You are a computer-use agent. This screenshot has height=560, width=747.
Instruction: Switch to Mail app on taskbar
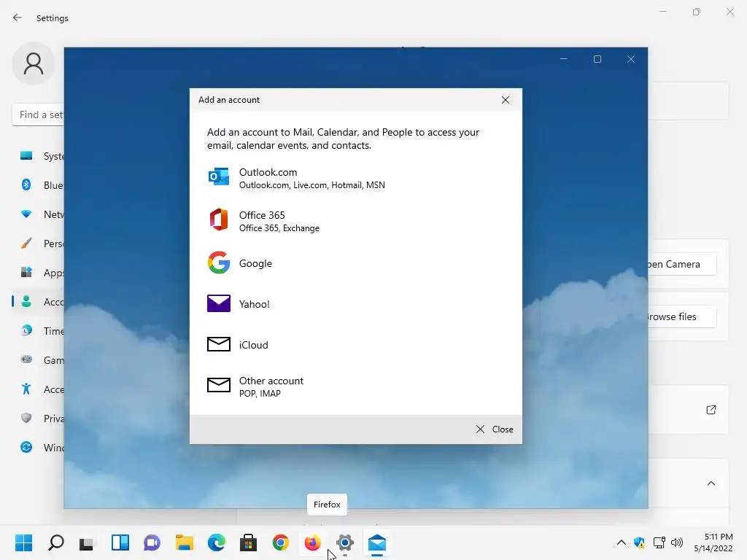click(377, 542)
